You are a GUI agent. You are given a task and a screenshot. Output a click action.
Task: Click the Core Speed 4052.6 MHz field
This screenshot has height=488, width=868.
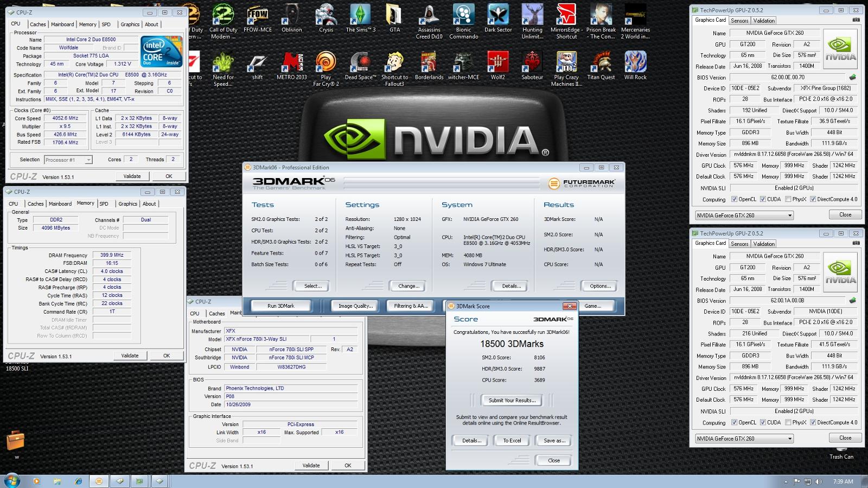pos(65,118)
